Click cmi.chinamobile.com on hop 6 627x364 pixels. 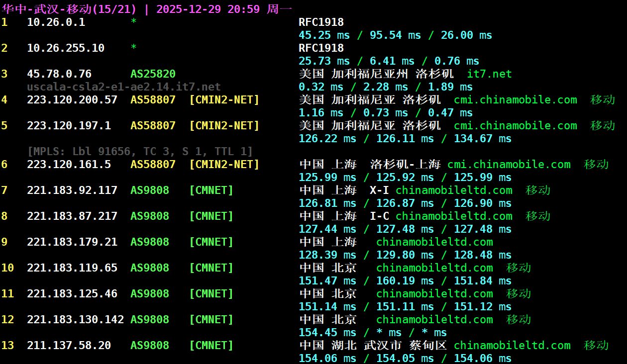509,165
